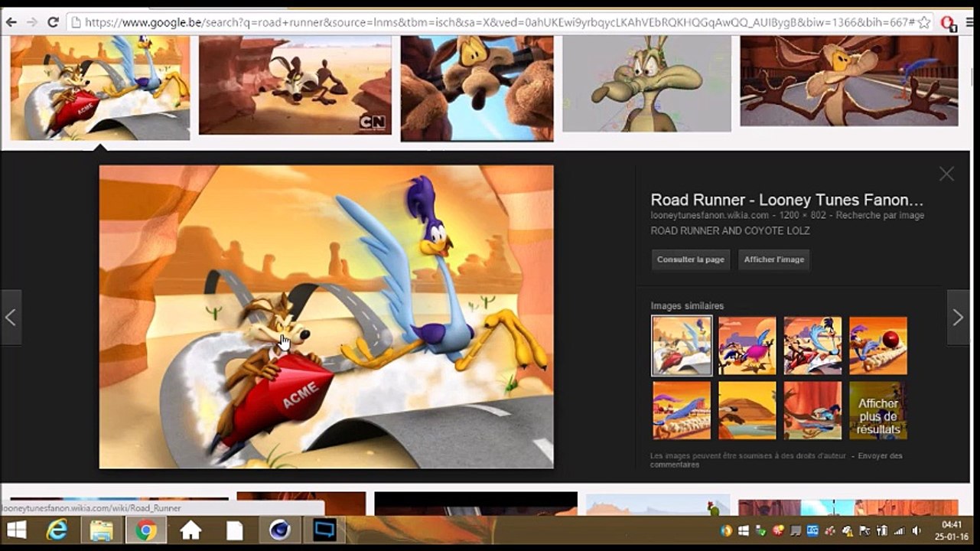Switch to Google Chrome in taskbar
Viewport: 980px width, 551px height.
(145, 530)
